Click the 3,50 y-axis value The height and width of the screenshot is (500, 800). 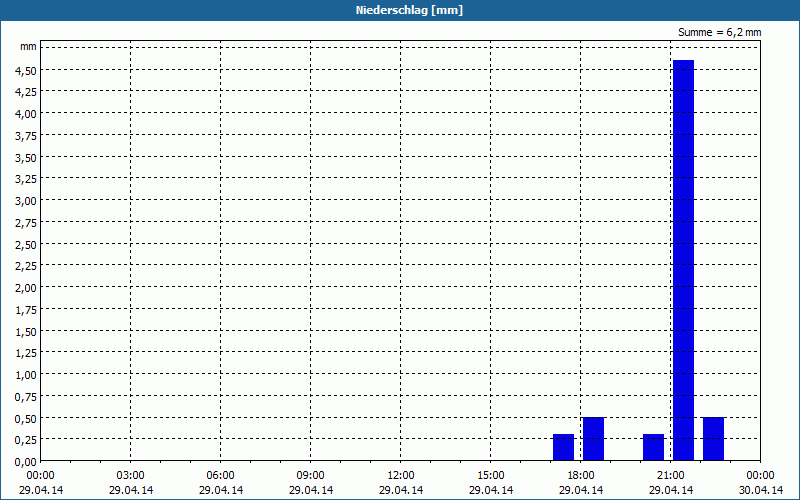pyautogui.click(x=26, y=158)
